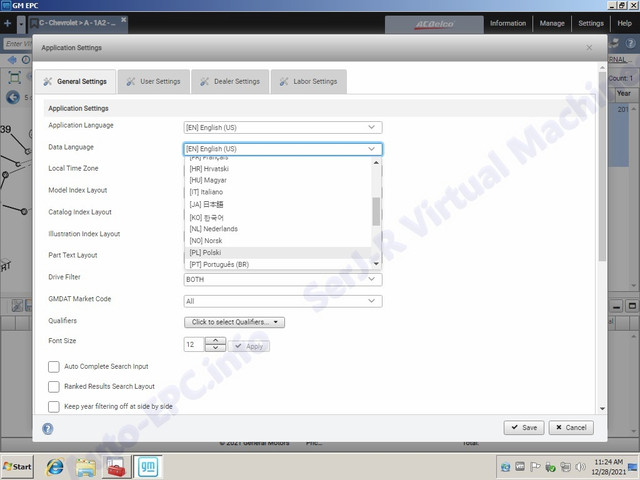Open the Manage menu
The width and height of the screenshot is (640, 480).
click(x=552, y=23)
